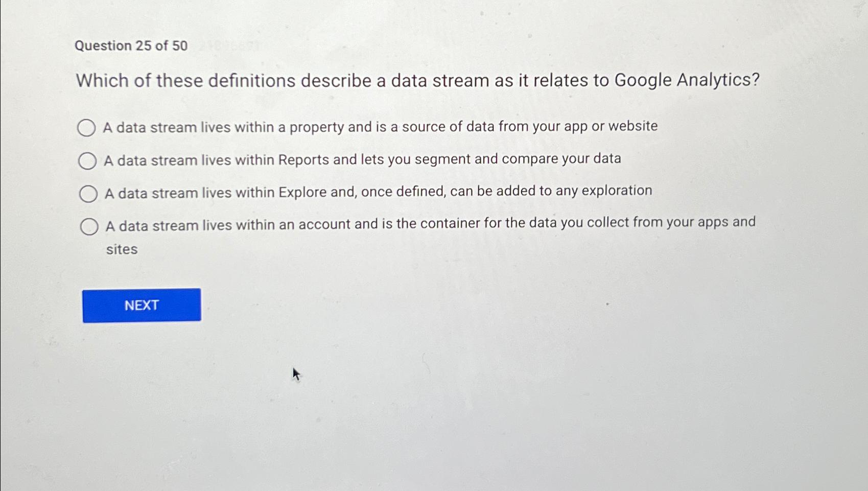Click the 'Question 25 of 50' heading

click(131, 45)
